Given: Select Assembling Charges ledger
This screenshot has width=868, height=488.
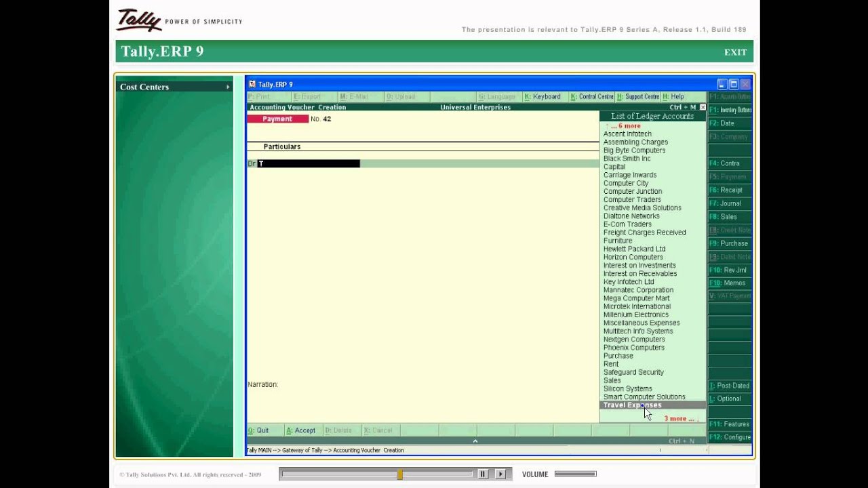Looking at the screenshot, I should 635,142.
